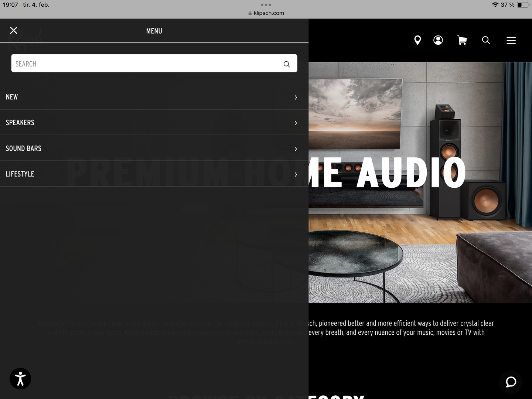Open the store locator pin icon
Viewport: 532px width, 399px height.
pyautogui.click(x=417, y=40)
